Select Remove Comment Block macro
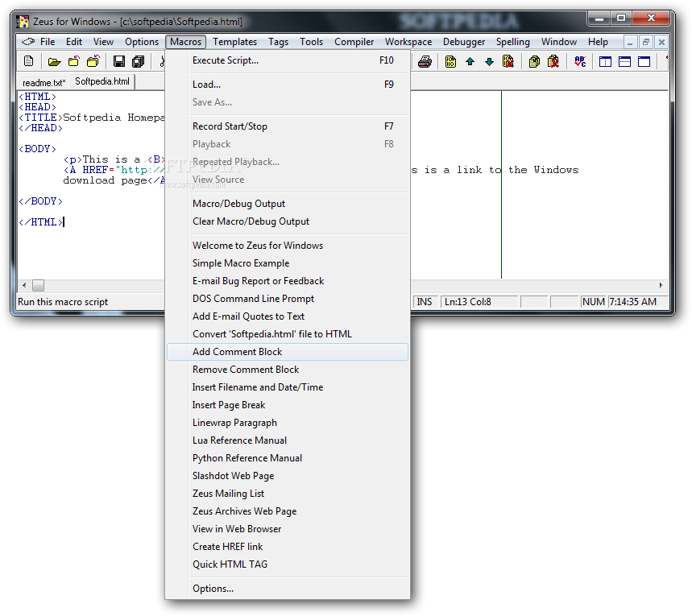 click(x=288, y=370)
